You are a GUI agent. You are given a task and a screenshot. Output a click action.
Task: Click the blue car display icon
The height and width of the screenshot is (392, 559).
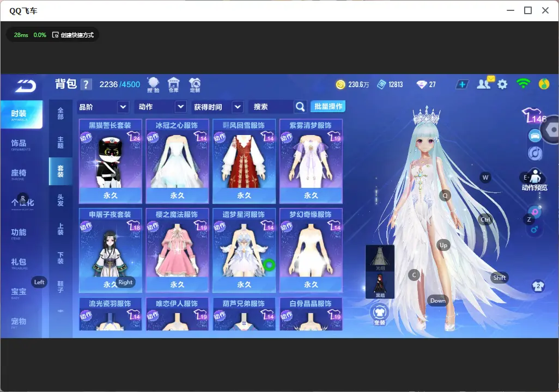[535, 136]
